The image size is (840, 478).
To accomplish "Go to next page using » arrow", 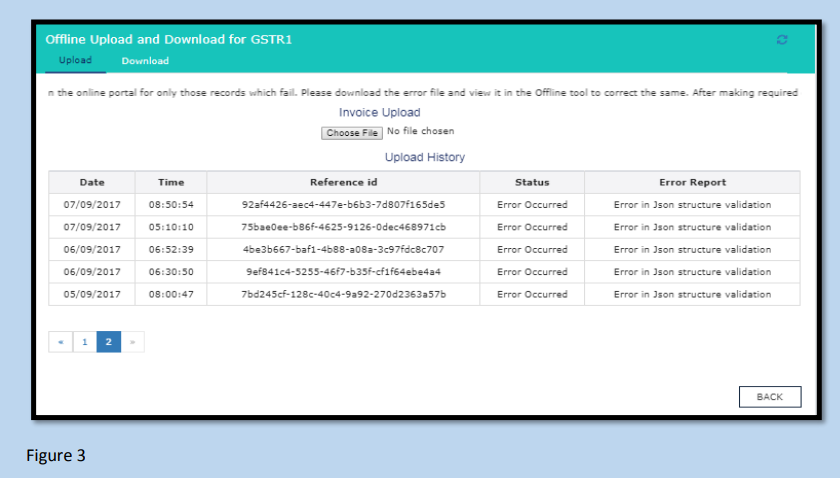I will pyautogui.click(x=132, y=342).
